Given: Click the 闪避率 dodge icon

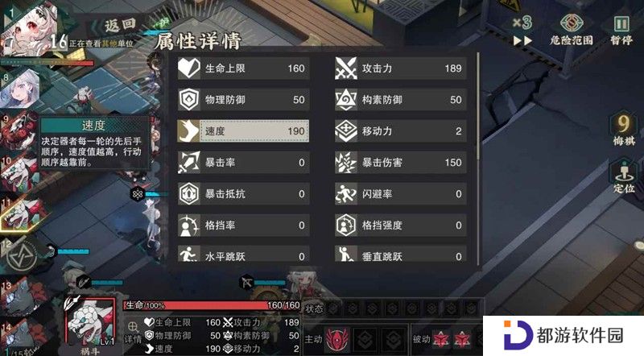Looking at the screenshot, I should 346,193.
